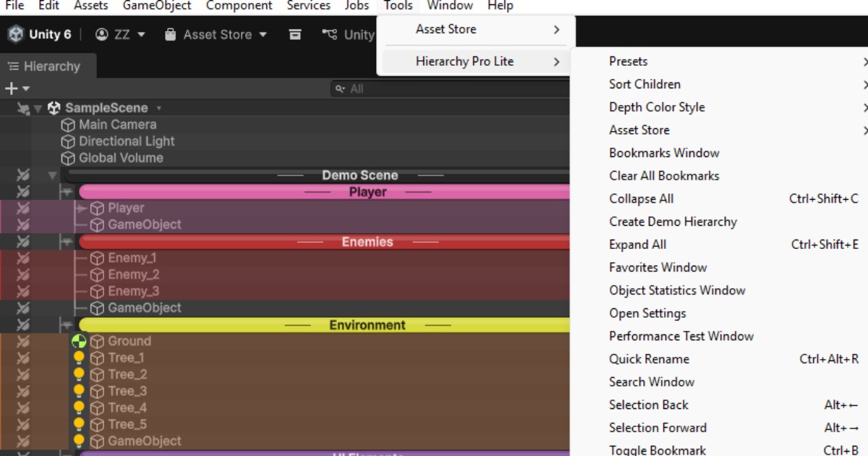The width and height of the screenshot is (868, 456).
Task: Open the Component menu
Action: click(x=239, y=6)
